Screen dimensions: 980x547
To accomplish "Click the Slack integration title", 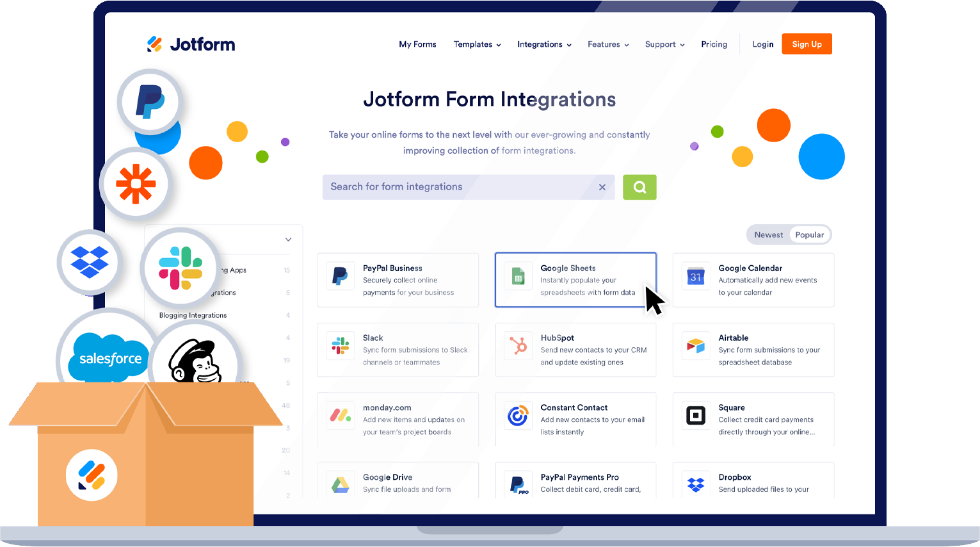I will point(373,338).
